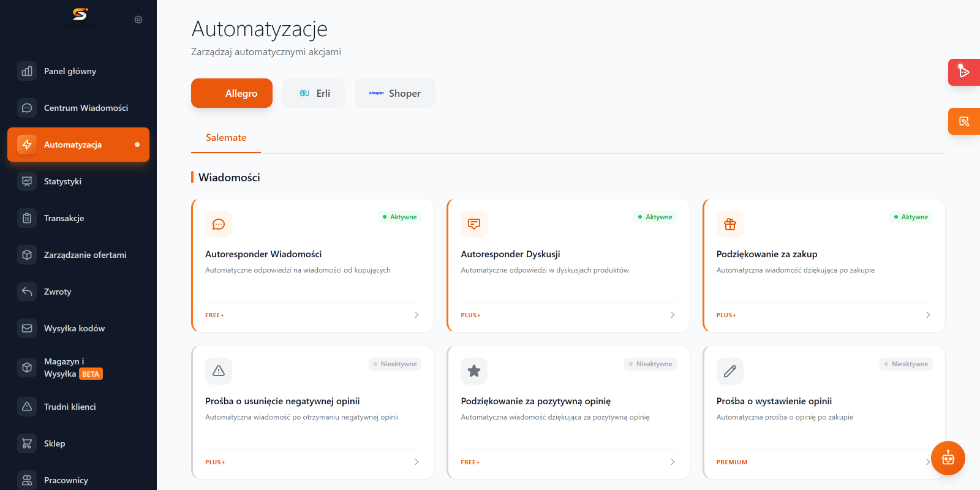The width and height of the screenshot is (980, 490).
Task: Click the orange floating button on the right edge
Action: (964, 121)
